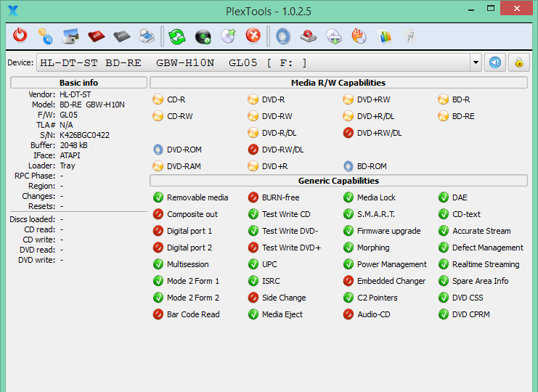Click the Media R/W Capabilities header

(x=338, y=83)
